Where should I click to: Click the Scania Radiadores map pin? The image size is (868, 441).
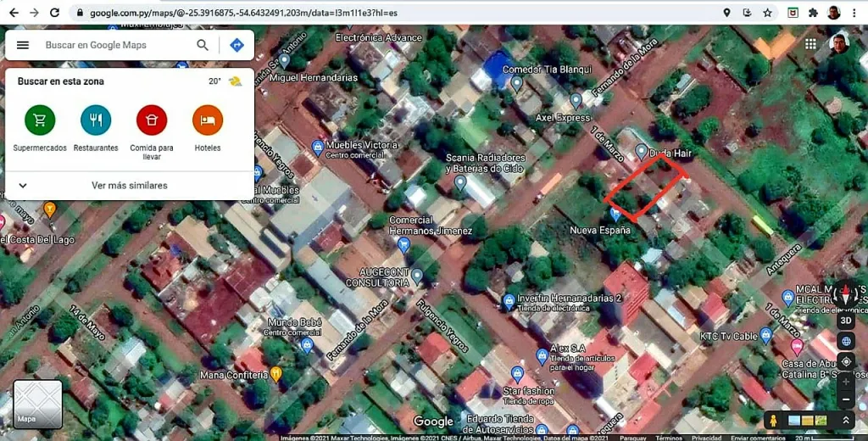460,183
